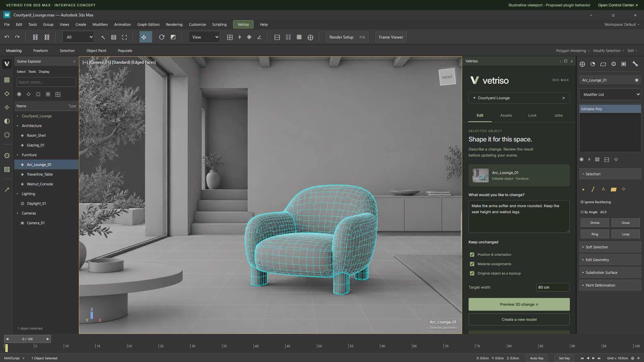644x362 pixels.
Task: Open the Hierarchy command panel icon
Action: 603,64
